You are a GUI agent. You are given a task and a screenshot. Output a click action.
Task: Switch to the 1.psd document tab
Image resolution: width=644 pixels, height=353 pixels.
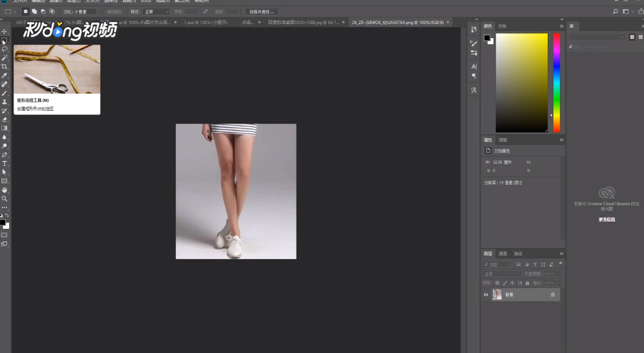coord(205,22)
